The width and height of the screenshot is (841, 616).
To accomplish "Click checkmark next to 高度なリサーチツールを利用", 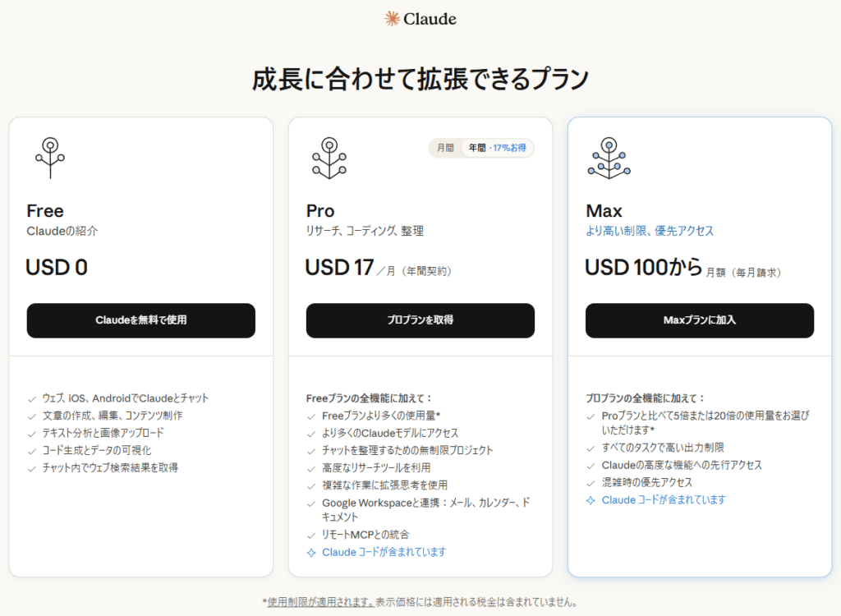I will click(x=311, y=468).
